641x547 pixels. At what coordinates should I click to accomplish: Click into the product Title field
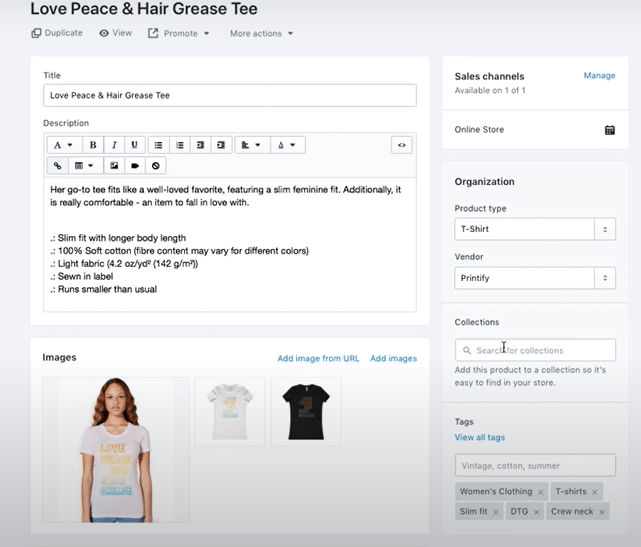pyautogui.click(x=230, y=95)
